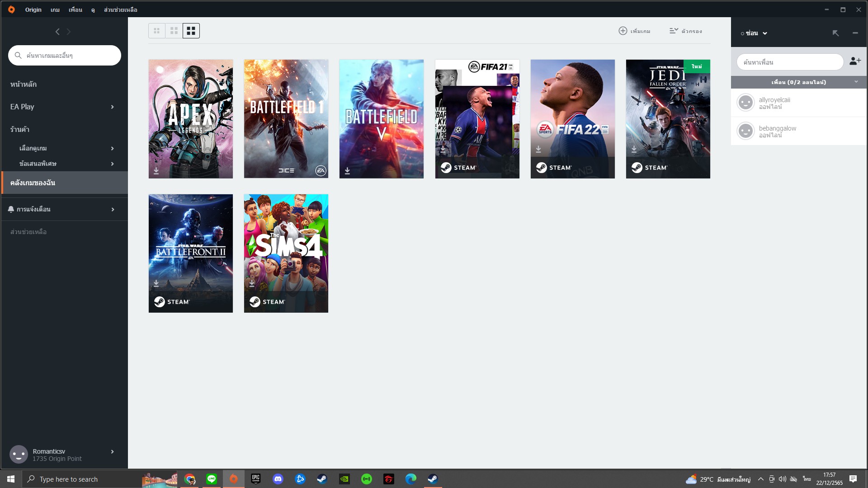Viewport: 868px width, 488px height.
Task: Expand the EA Play chevron
Action: click(x=112, y=107)
